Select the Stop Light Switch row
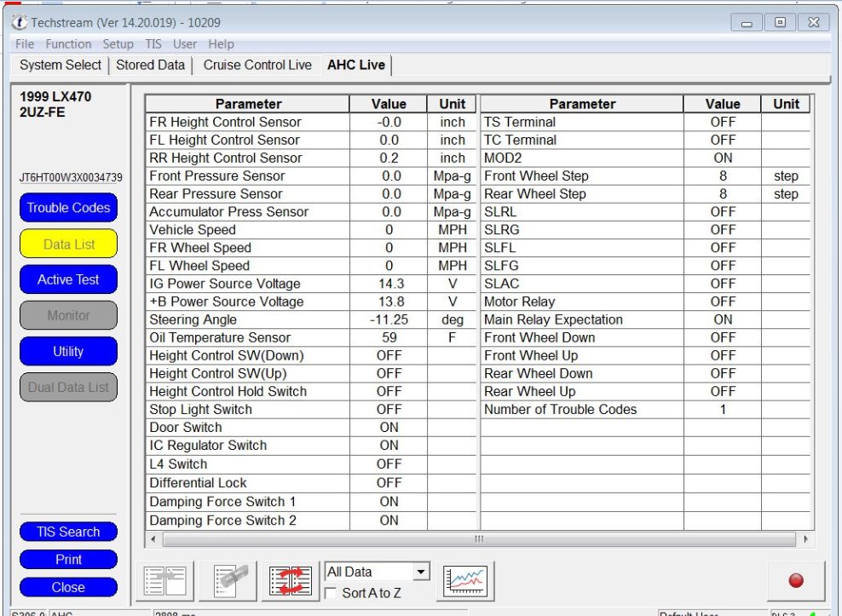 click(x=311, y=409)
